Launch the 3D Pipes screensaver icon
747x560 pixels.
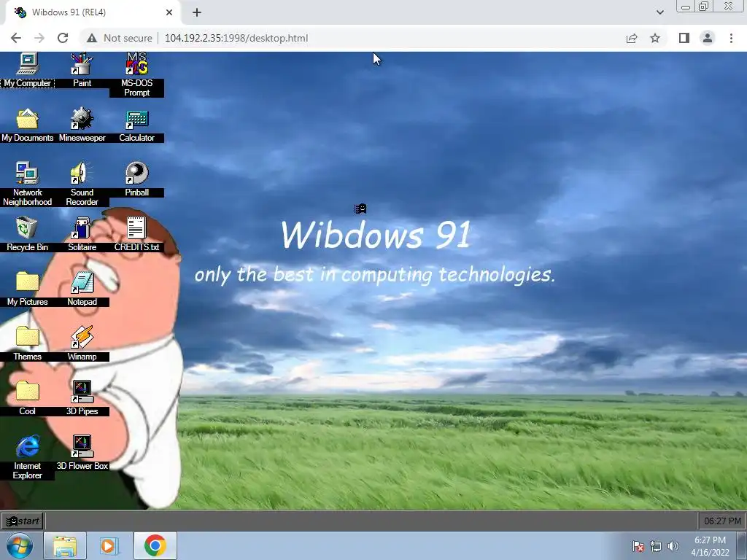point(82,398)
